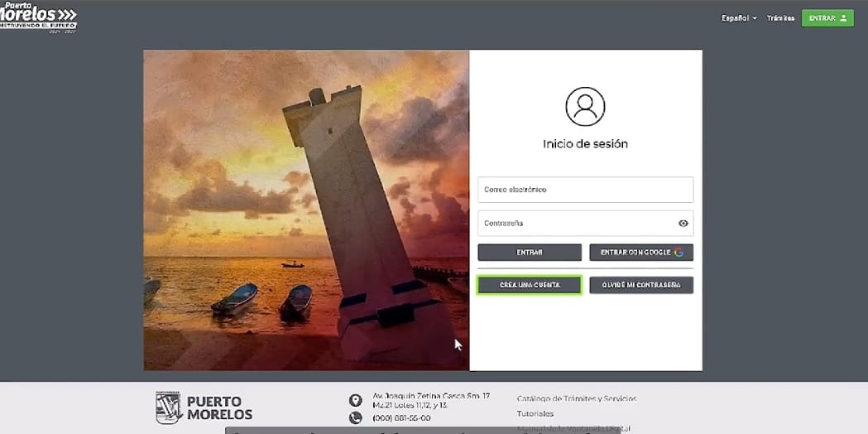Click the Puerto Morelos crest in footer
868x434 pixels.
click(x=168, y=407)
